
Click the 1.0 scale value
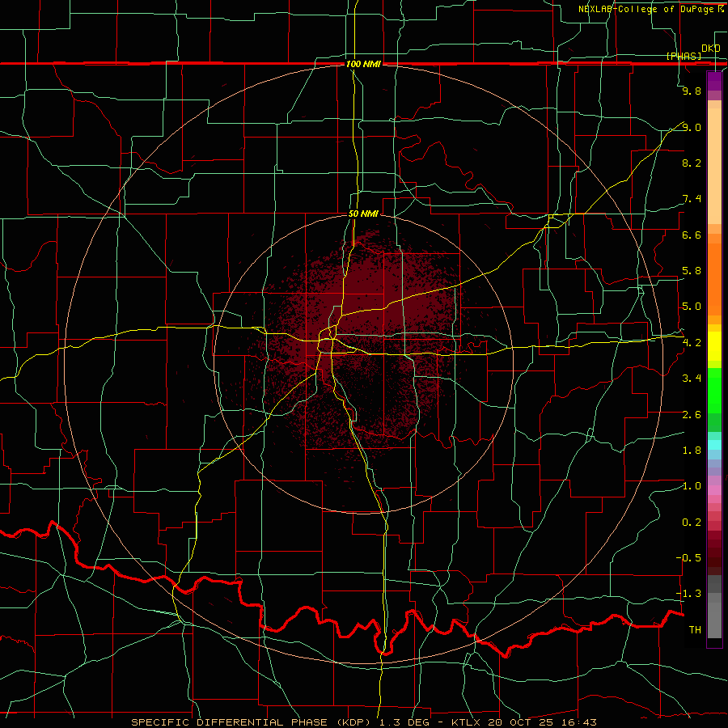coord(692,486)
